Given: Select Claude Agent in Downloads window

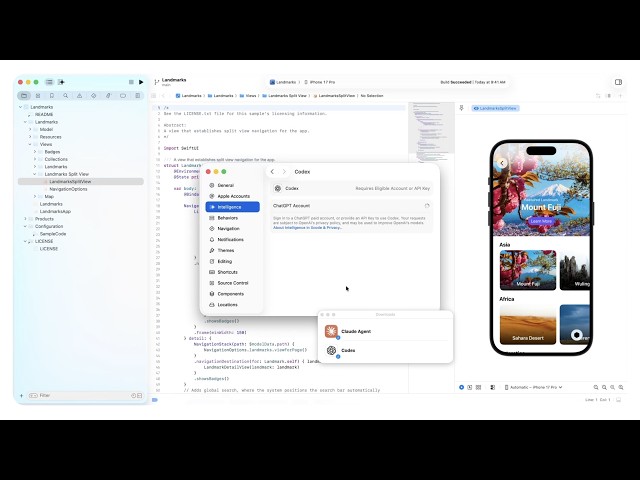Looking at the screenshot, I should (385, 331).
